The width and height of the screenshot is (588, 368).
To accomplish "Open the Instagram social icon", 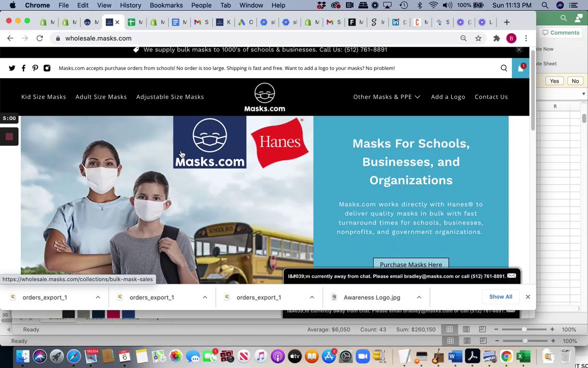I will pyautogui.click(x=47, y=68).
